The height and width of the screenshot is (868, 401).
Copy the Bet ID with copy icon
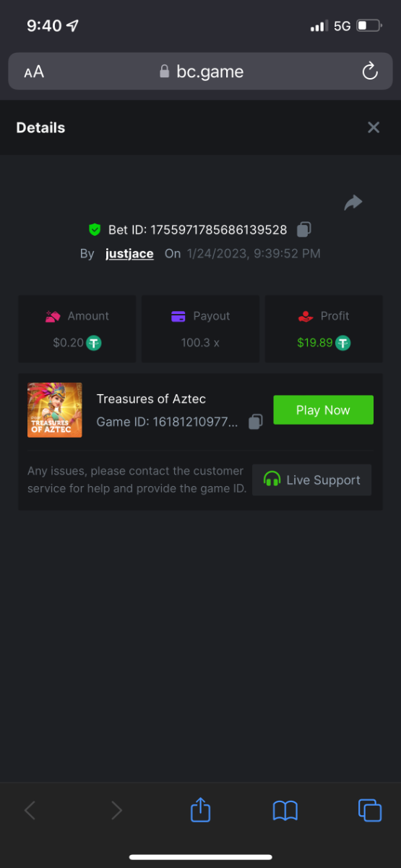[304, 230]
